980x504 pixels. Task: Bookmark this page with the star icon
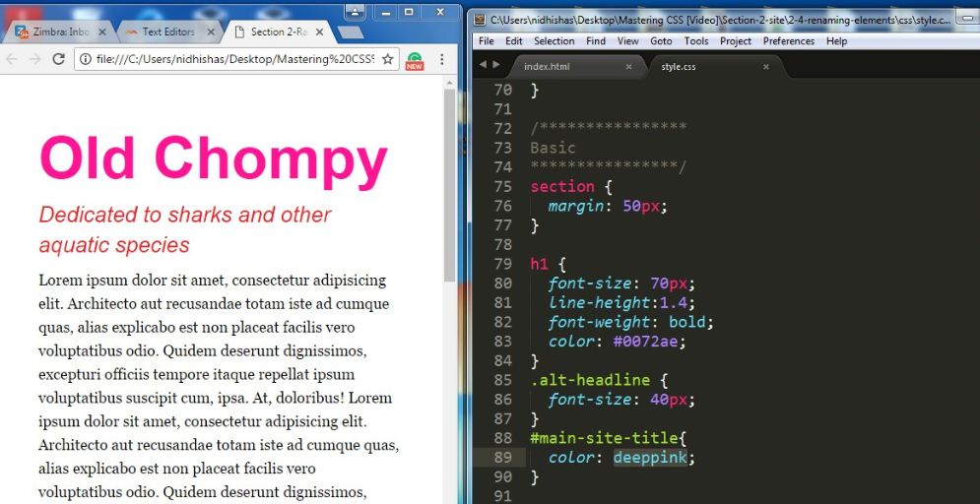pos(387,59)
